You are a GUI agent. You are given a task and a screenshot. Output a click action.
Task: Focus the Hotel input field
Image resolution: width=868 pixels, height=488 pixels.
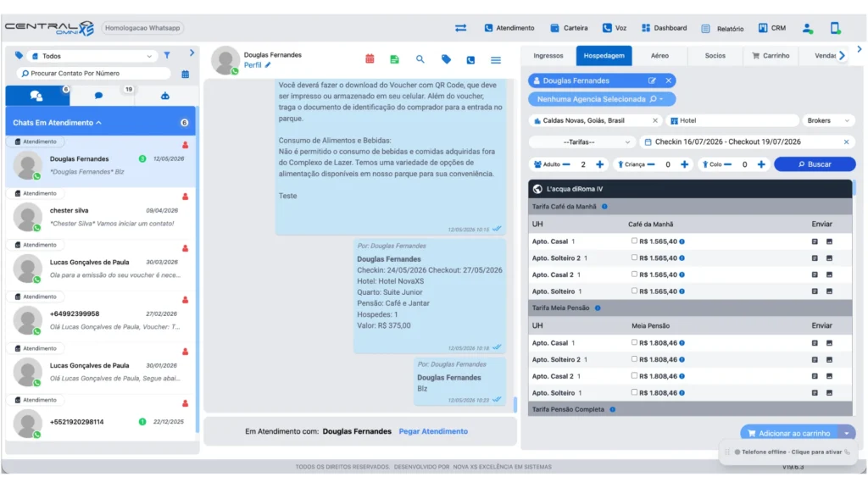coord(732,120)
